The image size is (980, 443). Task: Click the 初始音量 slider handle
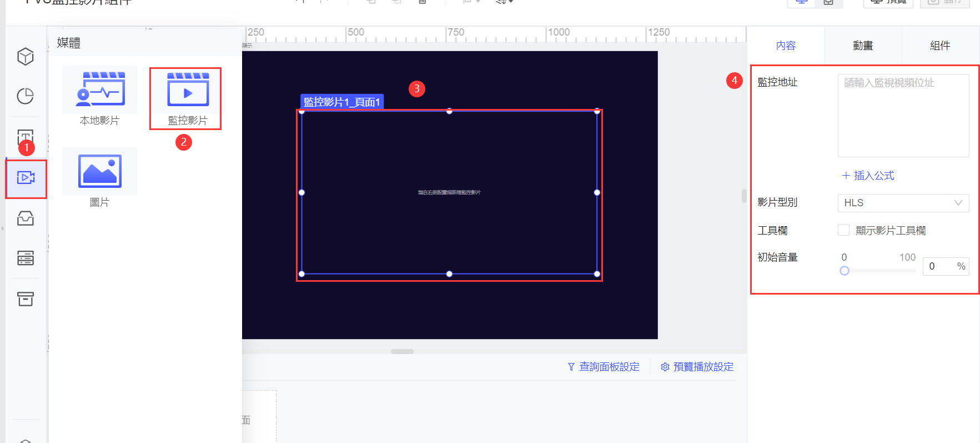click(844, 271)
